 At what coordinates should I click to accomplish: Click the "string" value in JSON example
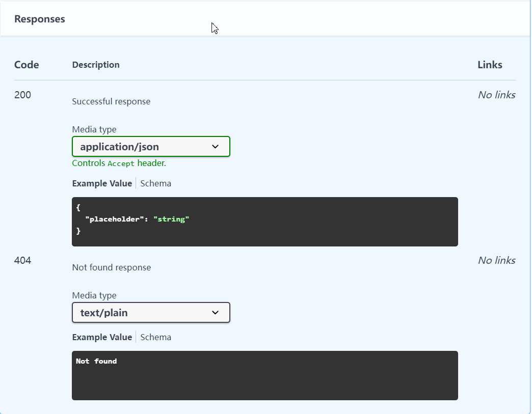[x=171, y=219]
